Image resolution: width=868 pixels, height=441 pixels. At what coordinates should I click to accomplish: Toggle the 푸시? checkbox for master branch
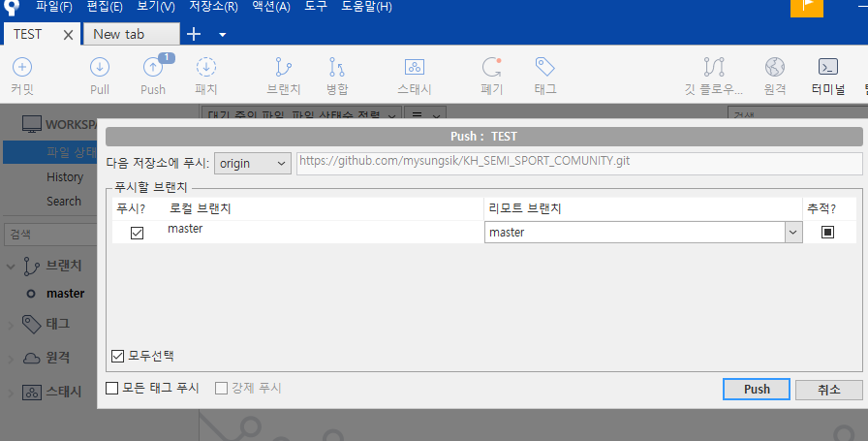click(x=137, y=233)
